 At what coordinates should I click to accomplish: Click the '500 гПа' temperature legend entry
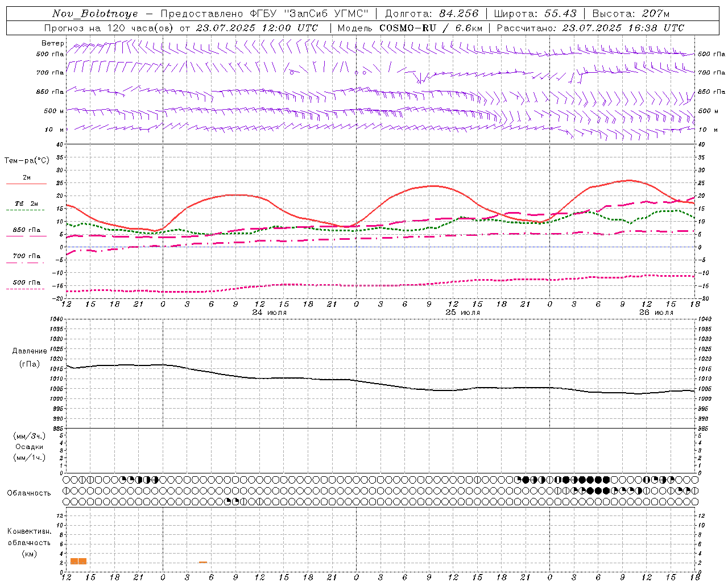[x=27, y=282]
